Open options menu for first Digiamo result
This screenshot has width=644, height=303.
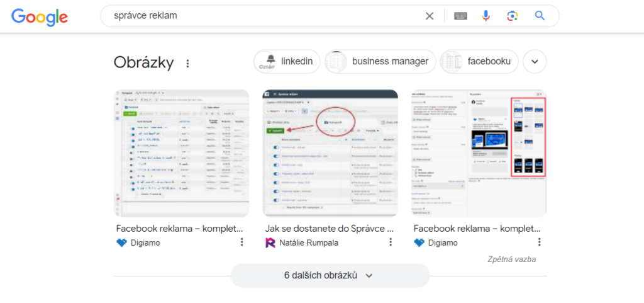coord(242,242)
